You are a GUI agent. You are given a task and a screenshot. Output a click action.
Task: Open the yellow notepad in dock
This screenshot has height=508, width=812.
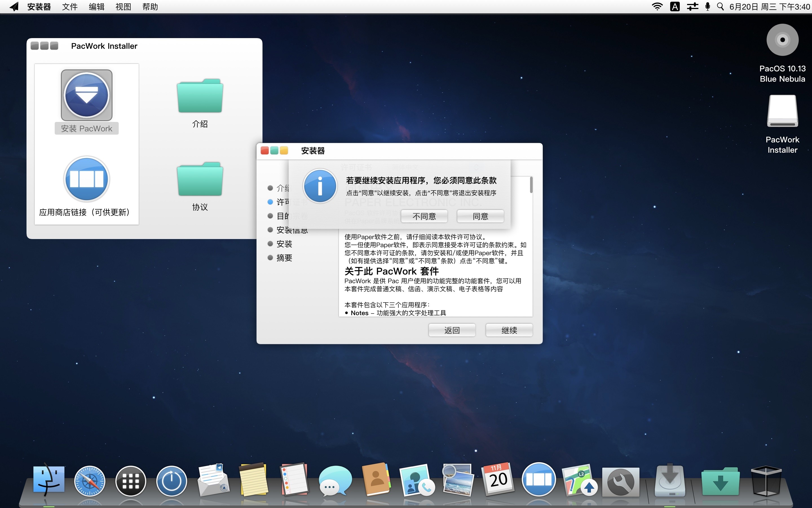pyautogui.click(x=254, y=480)
